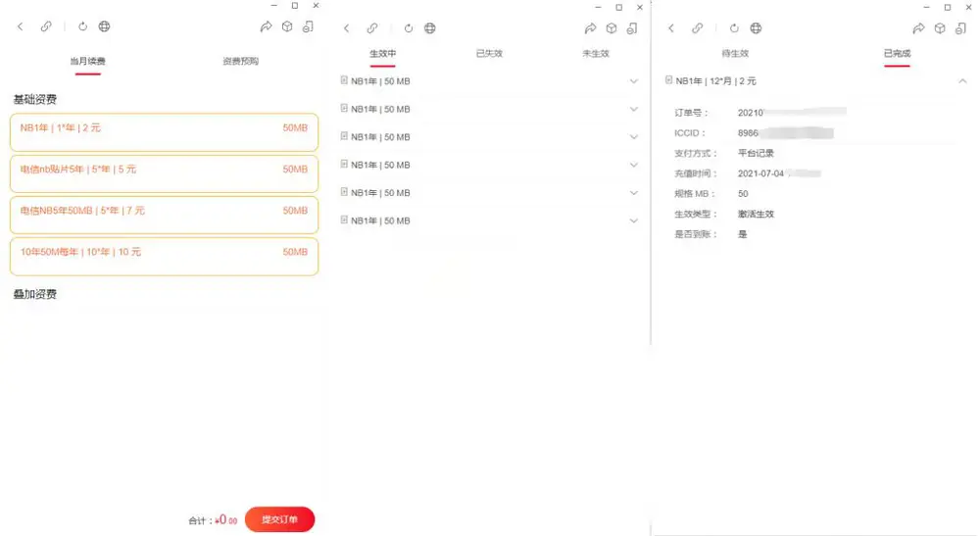The height and width of the screenshot is (536, 980).
Task: Copy link icon in middle window
Action: click(372, 28)
